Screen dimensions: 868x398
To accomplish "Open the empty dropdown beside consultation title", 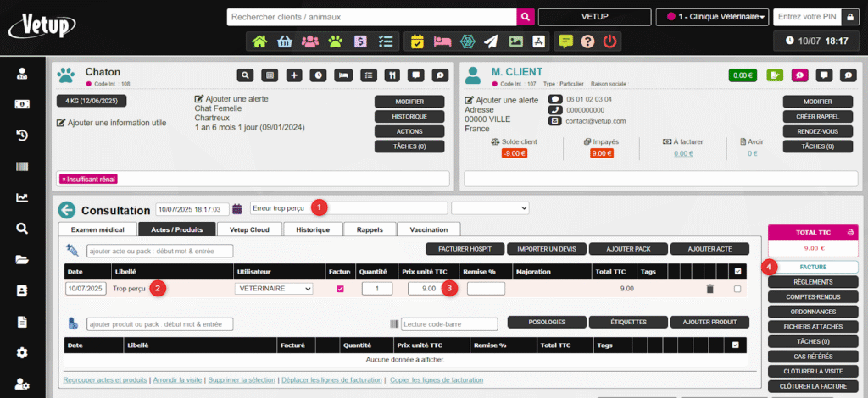I will click(x=490, y=207).
